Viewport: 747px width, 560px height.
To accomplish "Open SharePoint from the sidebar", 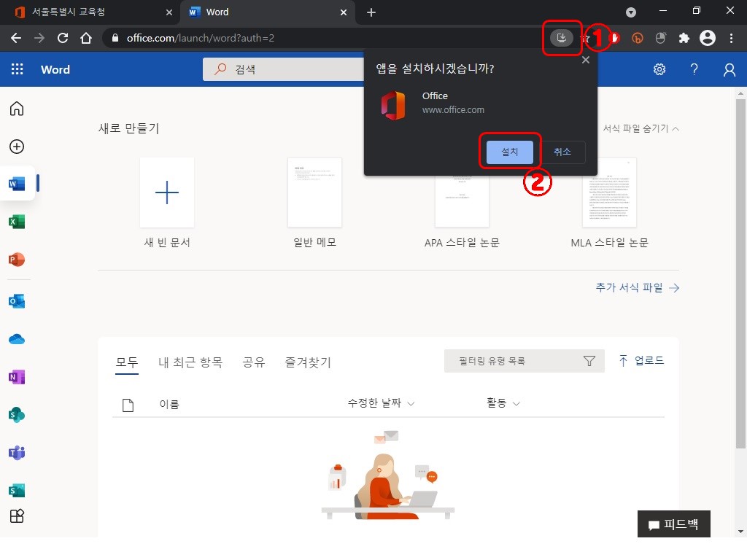I will (17, 415).
